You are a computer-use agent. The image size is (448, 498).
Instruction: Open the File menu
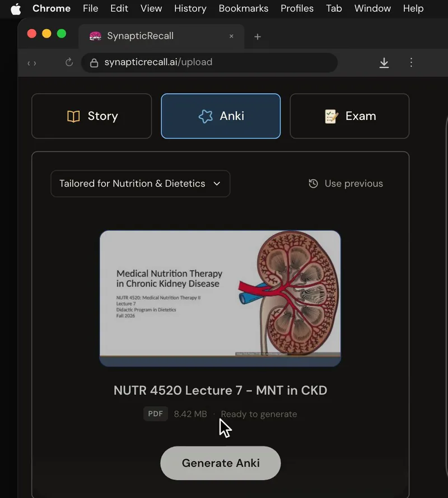click(91, 8)
